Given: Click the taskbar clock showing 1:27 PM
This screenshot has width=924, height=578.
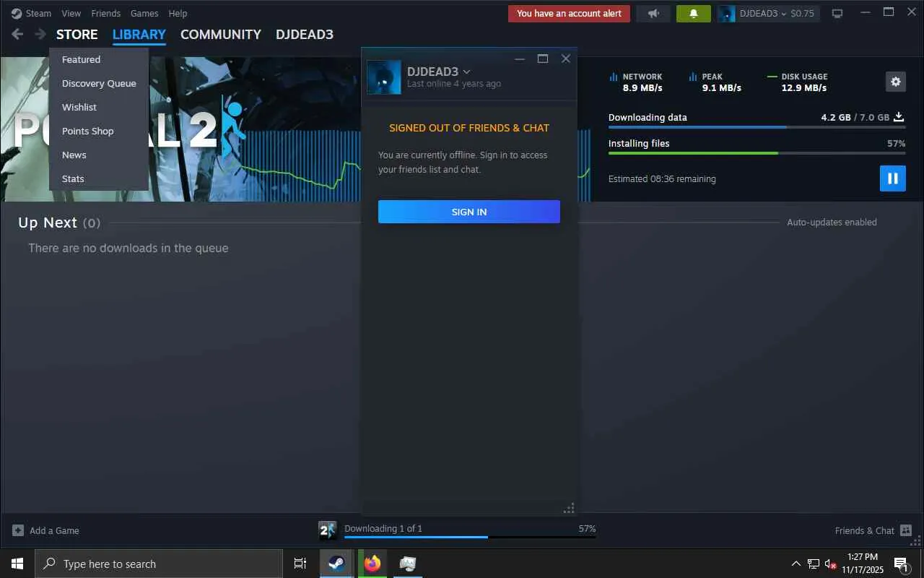Looking at the screenshot, I should click(863, 564).
